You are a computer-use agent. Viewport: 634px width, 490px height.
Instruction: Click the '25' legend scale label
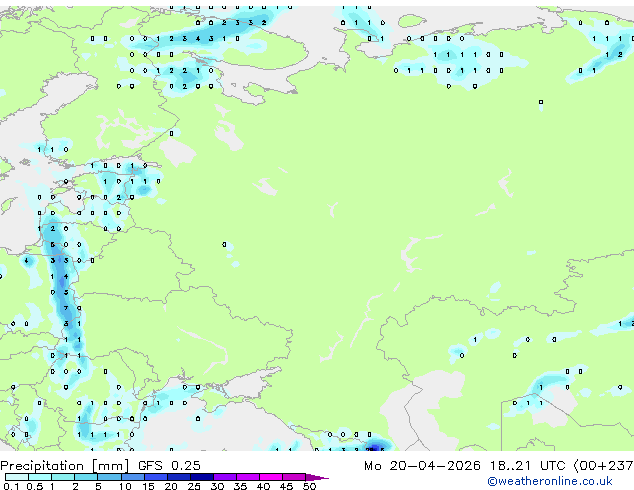pos(194,486)
